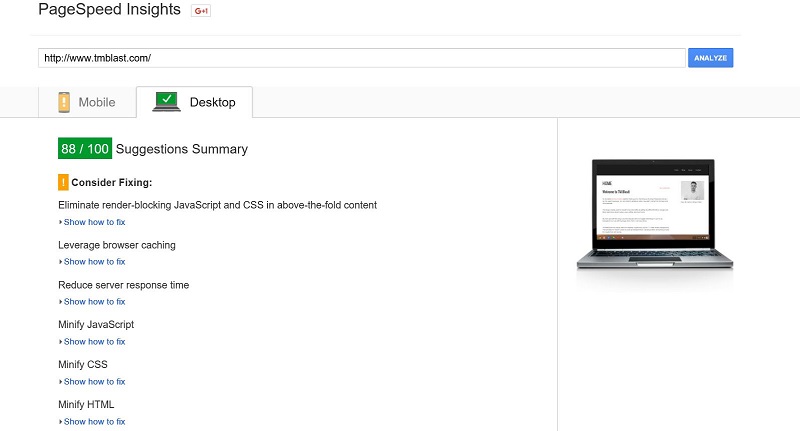800x431 pixels.
Task: Click the blue ANALYZE button
Action: click(x=710, y=58)
